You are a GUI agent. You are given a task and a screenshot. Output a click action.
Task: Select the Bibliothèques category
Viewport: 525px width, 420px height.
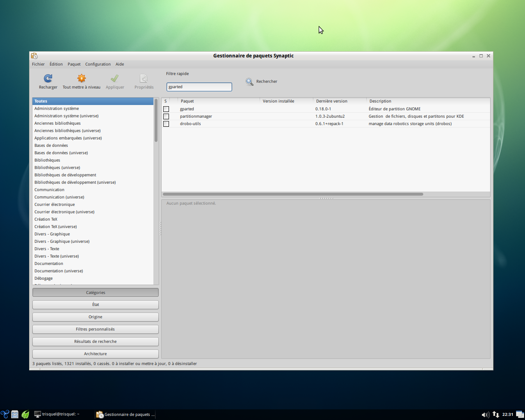click(93, 160)
